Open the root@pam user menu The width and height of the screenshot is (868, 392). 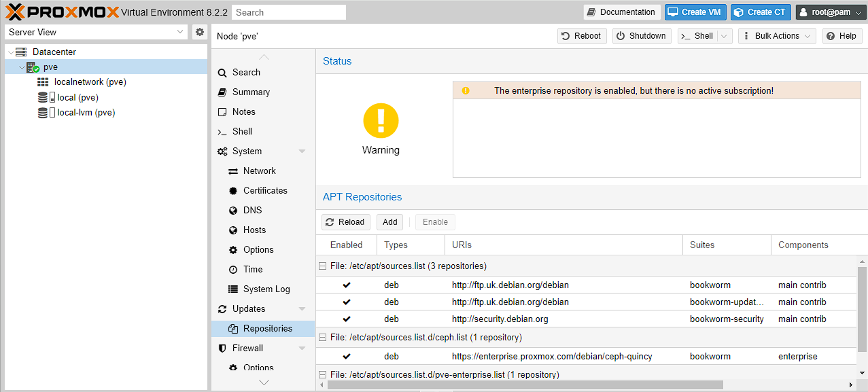tap(830, 12)
